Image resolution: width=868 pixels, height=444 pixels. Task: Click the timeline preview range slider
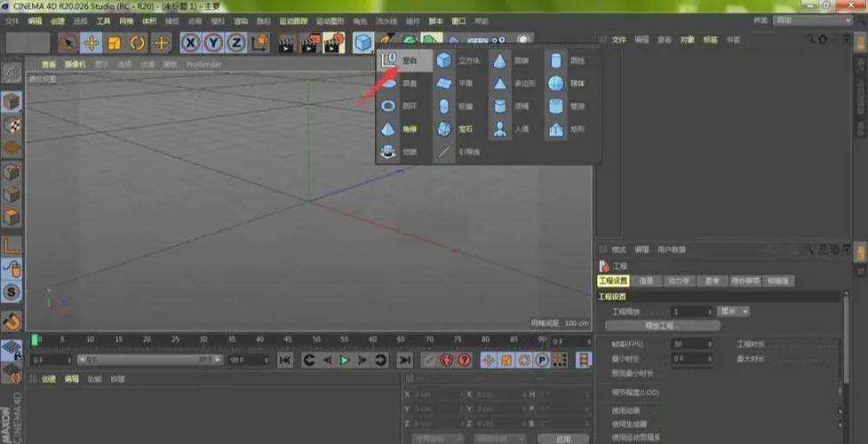149,360
